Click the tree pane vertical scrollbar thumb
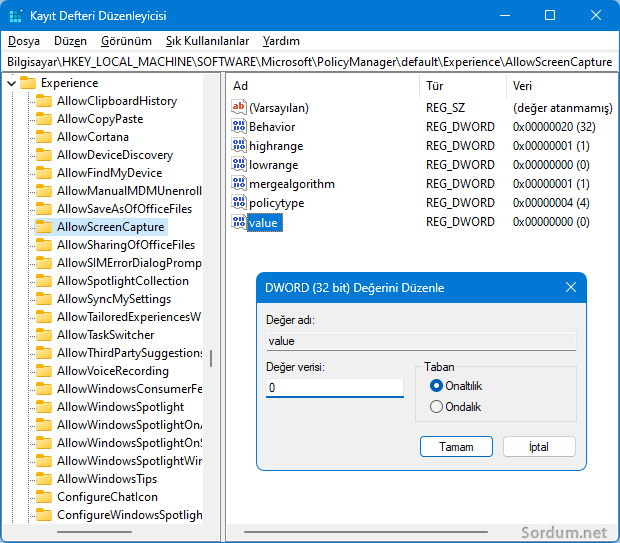Screen dimensions: 620x543 coord(211,358)
